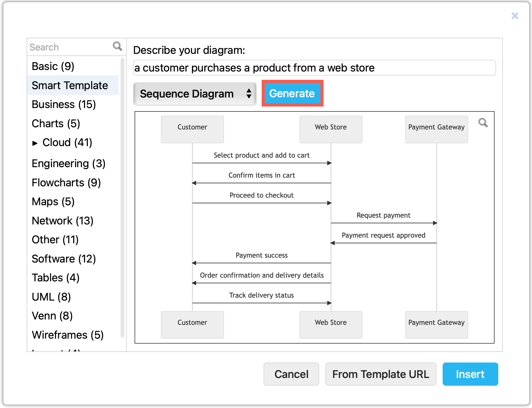The width and height of the screenshot is (532, 408).
Task: Click the zoom magnifier icon on diagram preview
Action: coord(483,123)
